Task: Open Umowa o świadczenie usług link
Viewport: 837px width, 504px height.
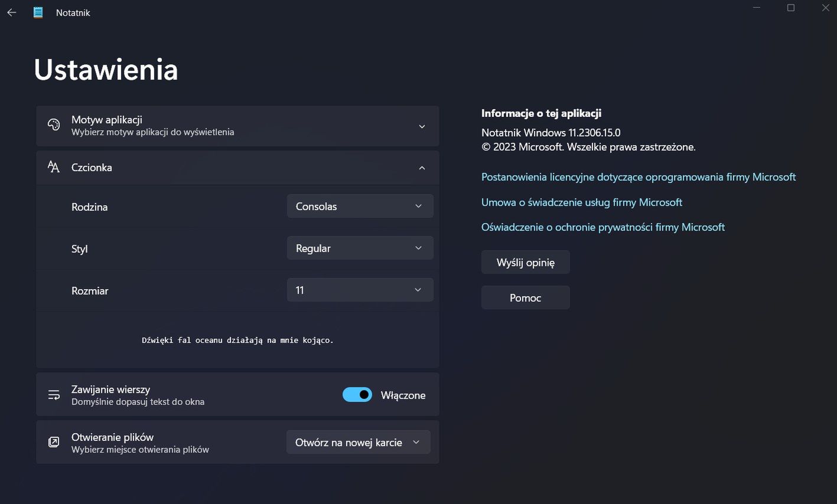Action: click(582, 202)
